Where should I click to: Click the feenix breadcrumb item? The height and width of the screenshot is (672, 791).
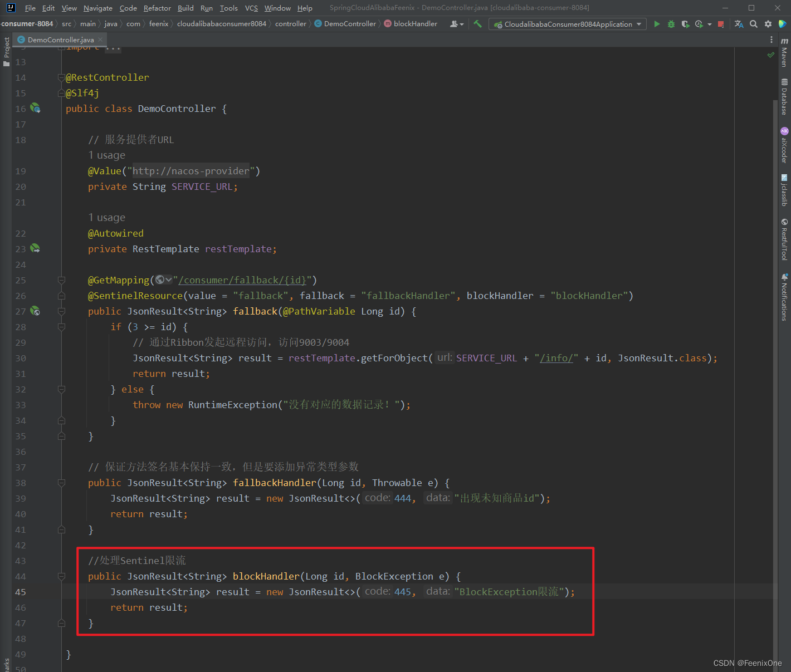click(x=159, y=23)
